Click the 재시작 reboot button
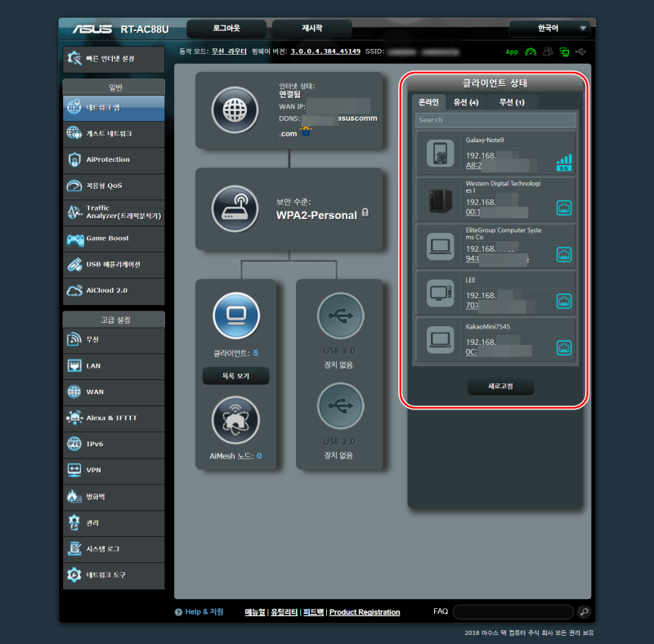This screenshot has width=654, height=644. click(312, 29)
